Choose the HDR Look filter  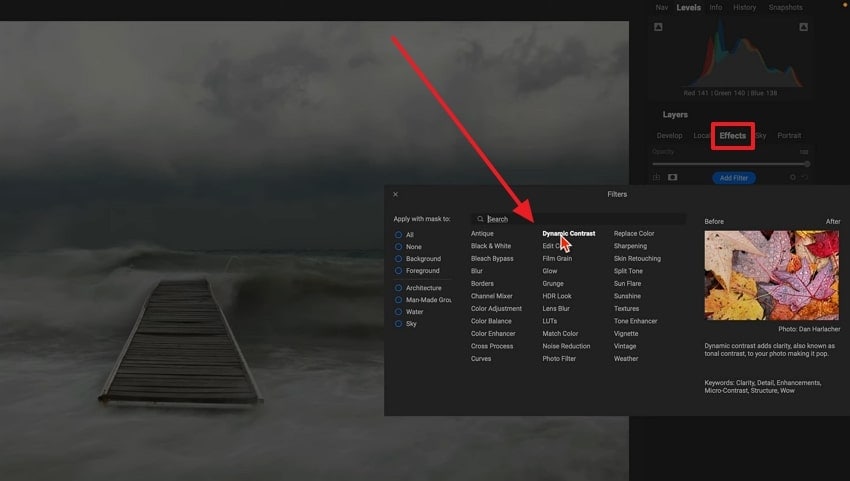pyautogui.click(x=557, y=296)
